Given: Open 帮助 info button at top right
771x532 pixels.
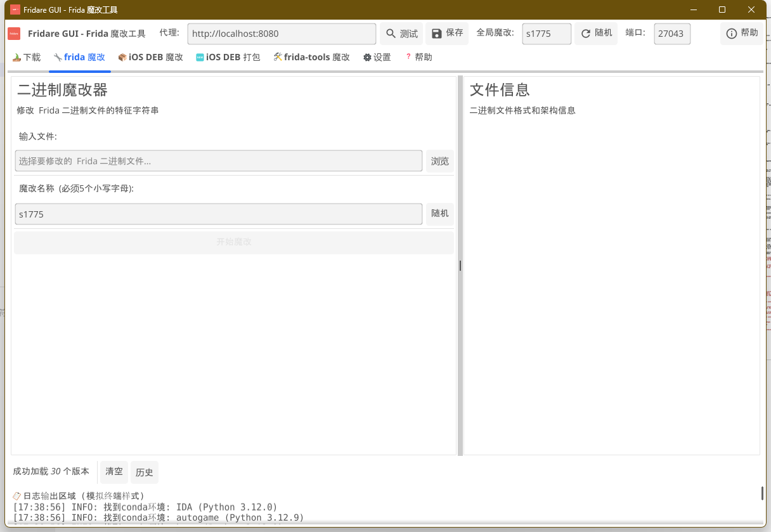Looking at the screenshot, I should tap(742, 34).
